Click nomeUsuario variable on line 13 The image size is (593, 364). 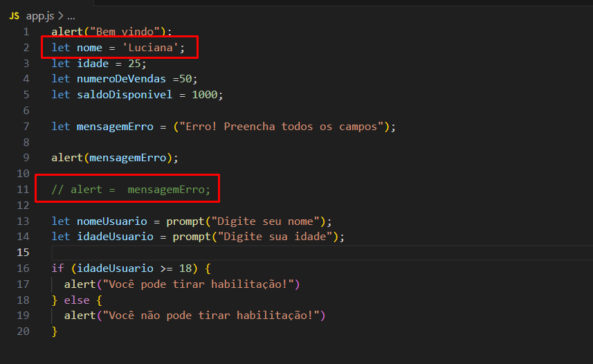[x=112, y=221]
